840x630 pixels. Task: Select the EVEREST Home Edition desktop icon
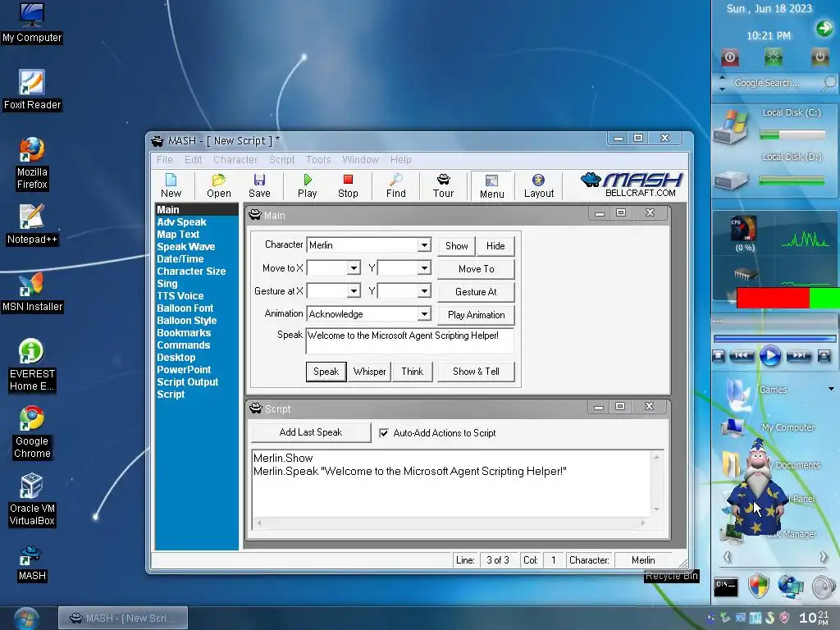32,365
